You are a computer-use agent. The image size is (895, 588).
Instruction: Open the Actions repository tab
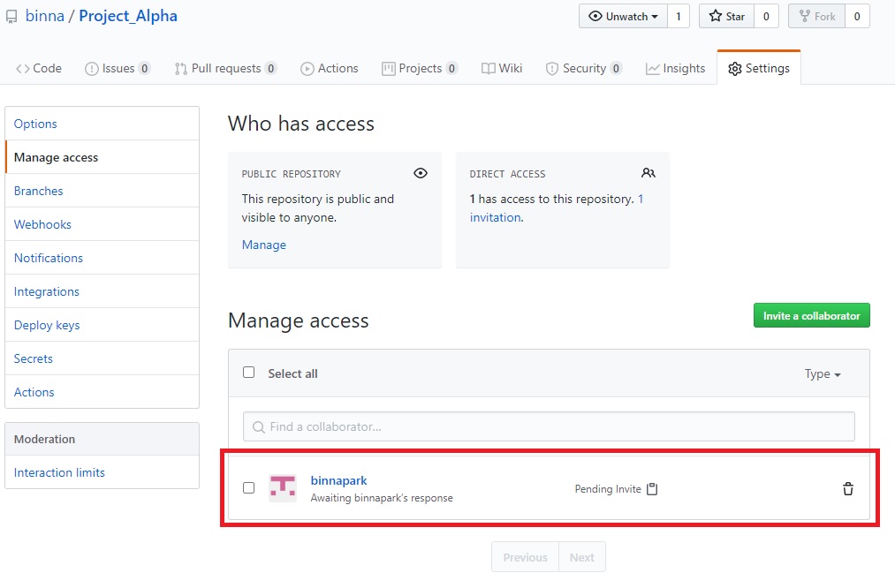tap(330, 69)
